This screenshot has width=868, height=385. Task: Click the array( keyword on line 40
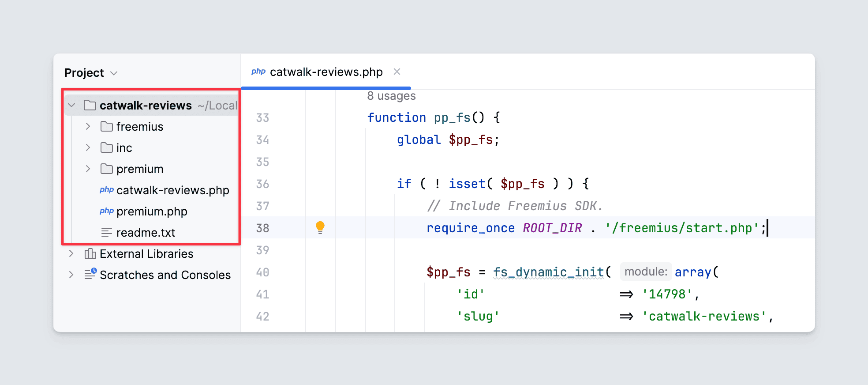(x=697, y=272)
